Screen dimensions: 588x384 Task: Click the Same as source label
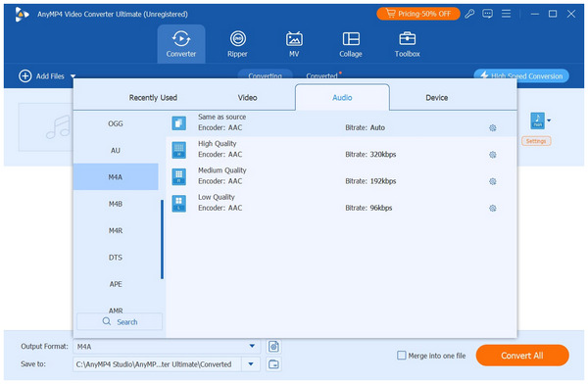222,117
